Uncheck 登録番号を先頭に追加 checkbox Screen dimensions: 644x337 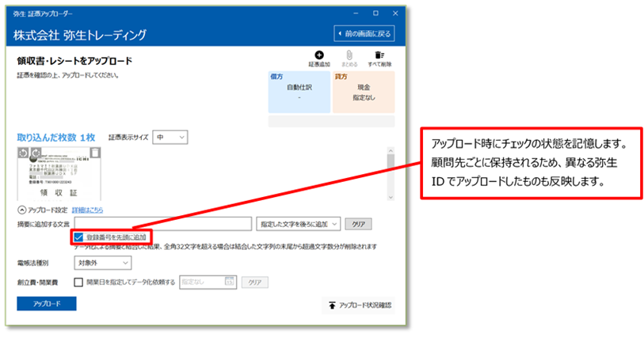[78, 237]
